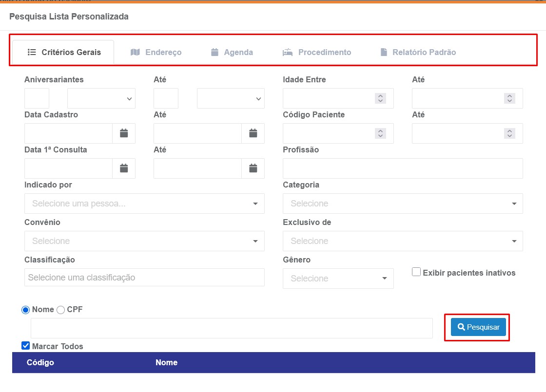Open calendar for Data 1ª Consulta start
This screenshot has width=546, height=392.
(124, 168)
